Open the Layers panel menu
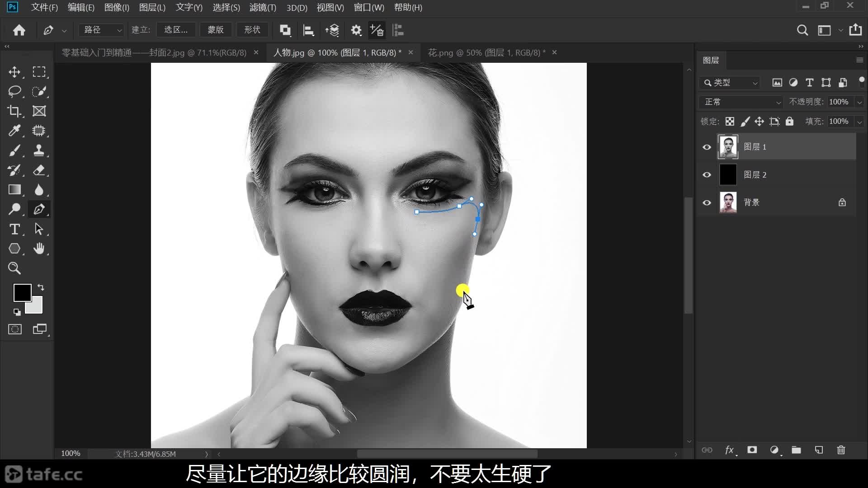Image resolution: width=868 pixels, height=488 pixels. [x=859, y=60]
